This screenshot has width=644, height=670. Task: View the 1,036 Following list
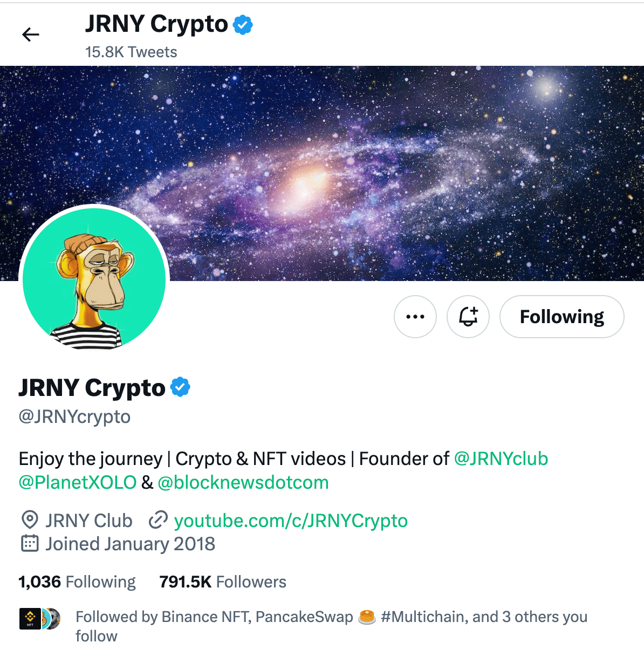tap(77, 582)
